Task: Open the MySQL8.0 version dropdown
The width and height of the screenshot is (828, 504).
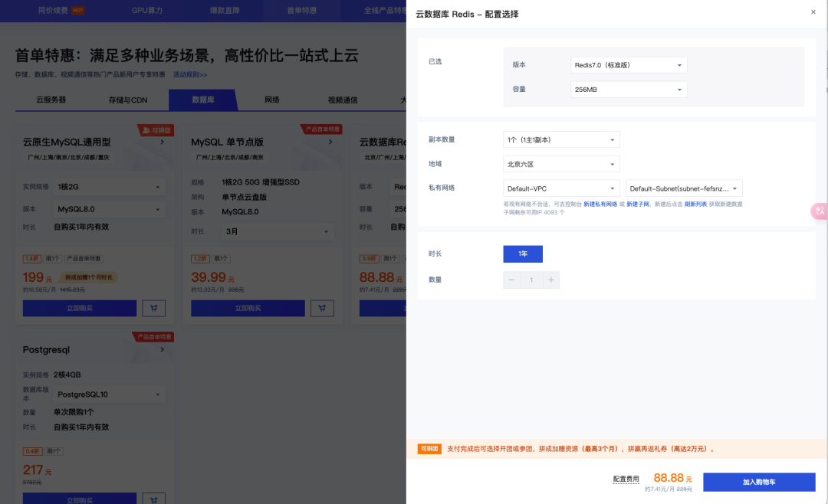Action: pyautogui.click(x=109, y=209)
